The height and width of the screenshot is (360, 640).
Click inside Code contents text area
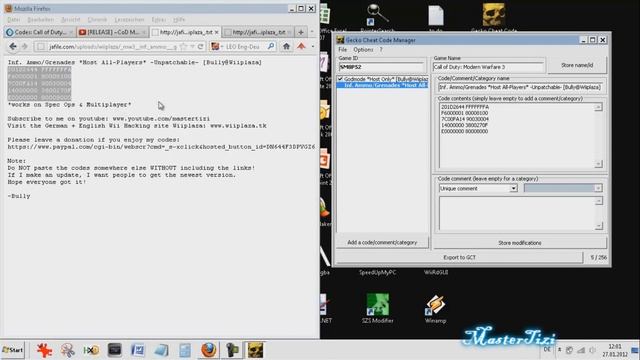pyautogui.click(x=517, y=136)
